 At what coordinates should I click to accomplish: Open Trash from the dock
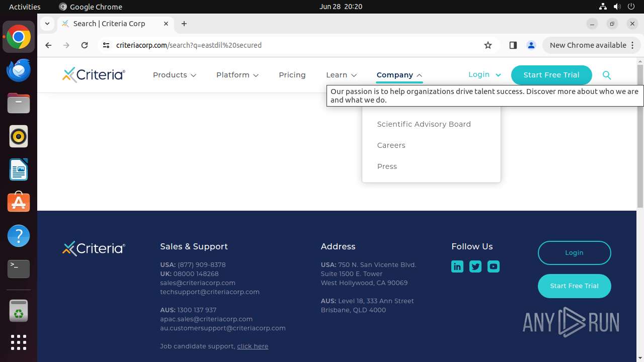[x=19, y=311]
